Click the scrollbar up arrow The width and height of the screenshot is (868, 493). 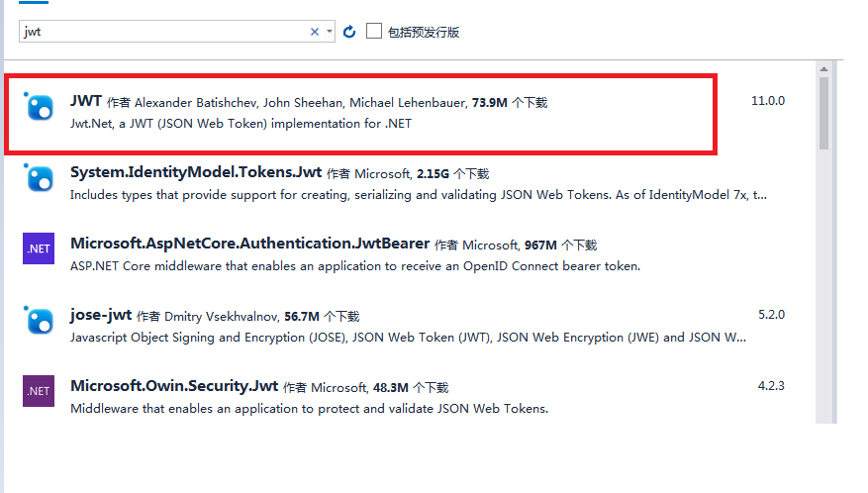(823, 68)
